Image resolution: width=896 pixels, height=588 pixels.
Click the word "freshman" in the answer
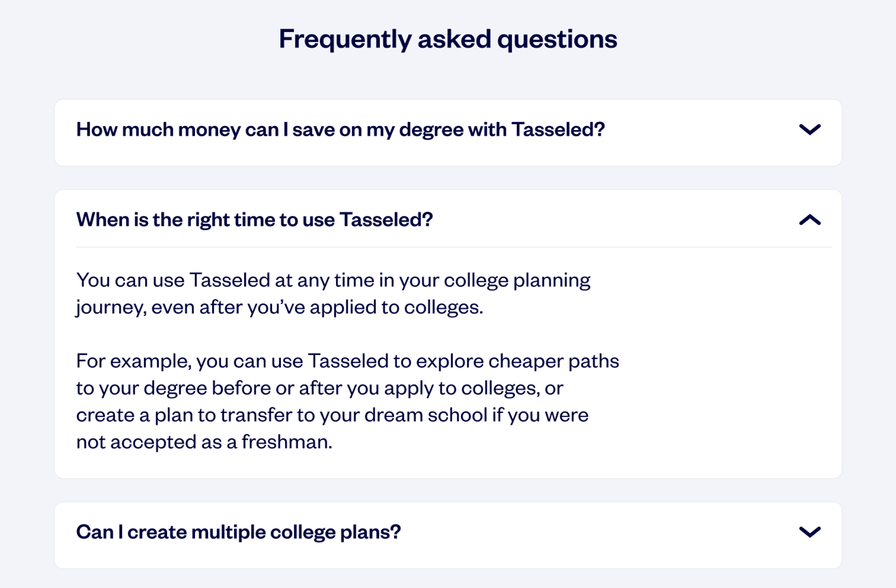[x=294, y=442]
